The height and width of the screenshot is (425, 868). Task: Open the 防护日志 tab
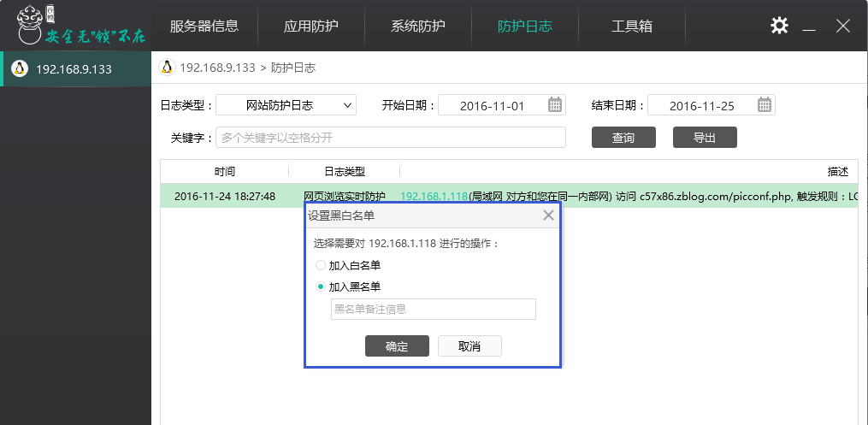(525, 26)
